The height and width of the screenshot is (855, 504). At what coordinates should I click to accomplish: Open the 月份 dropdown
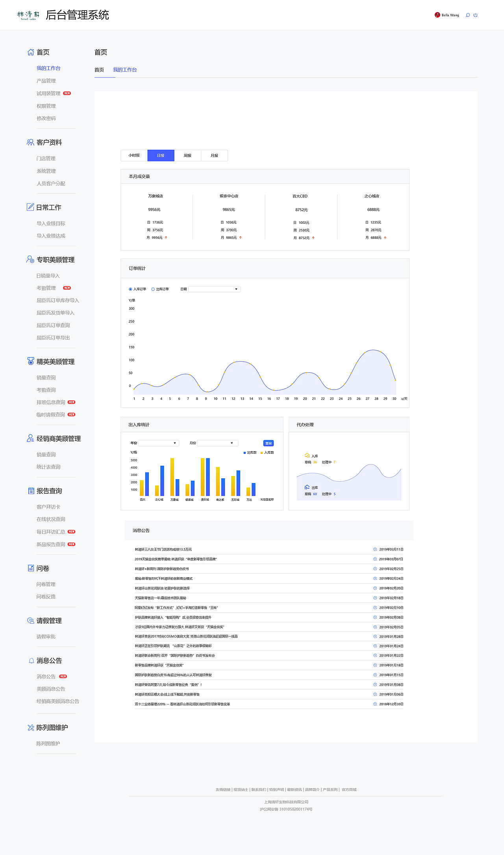(217, 443)
